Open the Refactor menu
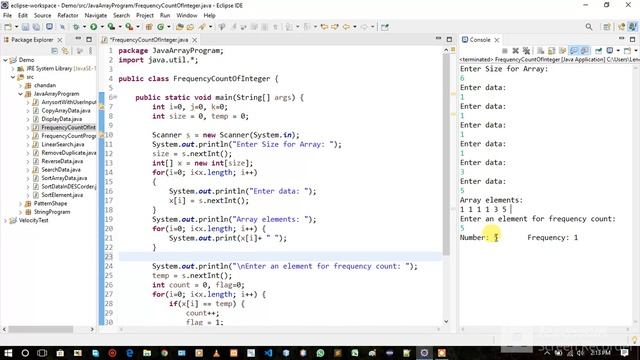This screenshot has width=640, height=360. pos(68,16)
